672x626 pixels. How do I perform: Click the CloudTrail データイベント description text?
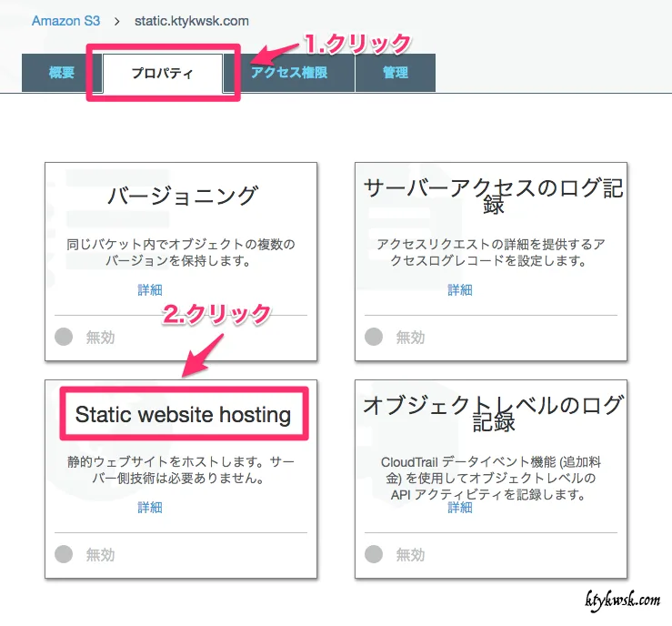click(490, 478)
